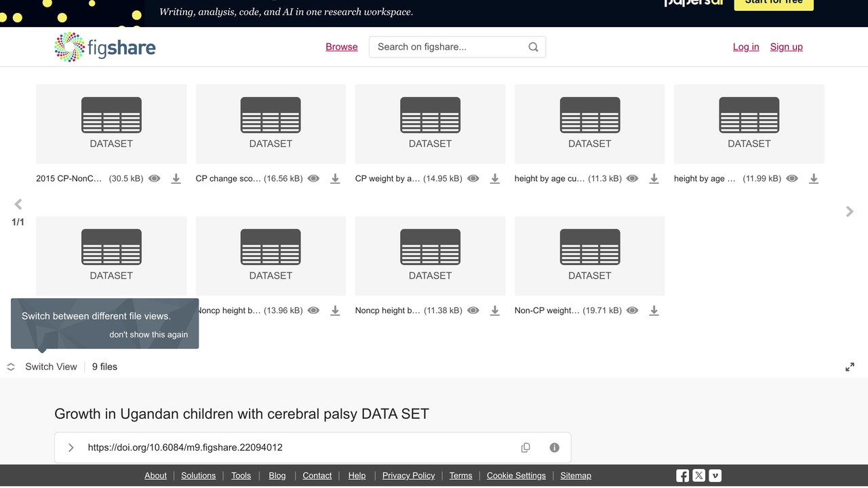The width and height of the screenshot is (868, 488).
Task: Expand the DOI citation chevron
Action: [x=71, y=447]
